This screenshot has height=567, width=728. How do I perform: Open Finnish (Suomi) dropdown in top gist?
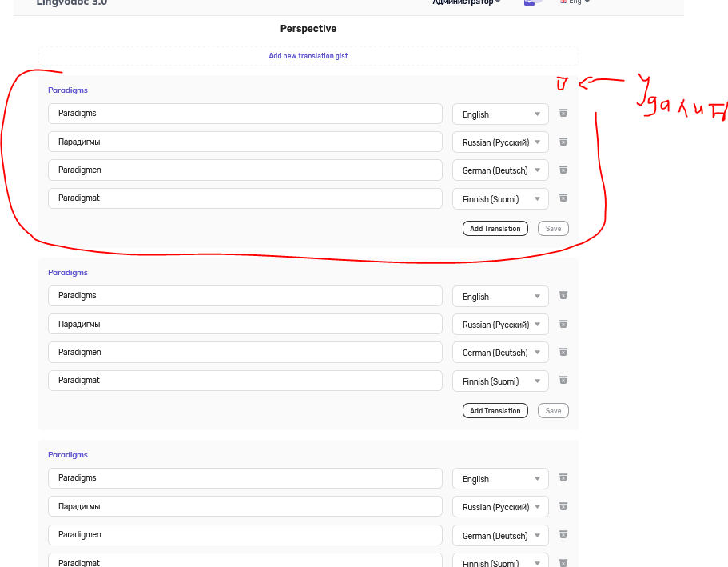click(x=500, y=199)
